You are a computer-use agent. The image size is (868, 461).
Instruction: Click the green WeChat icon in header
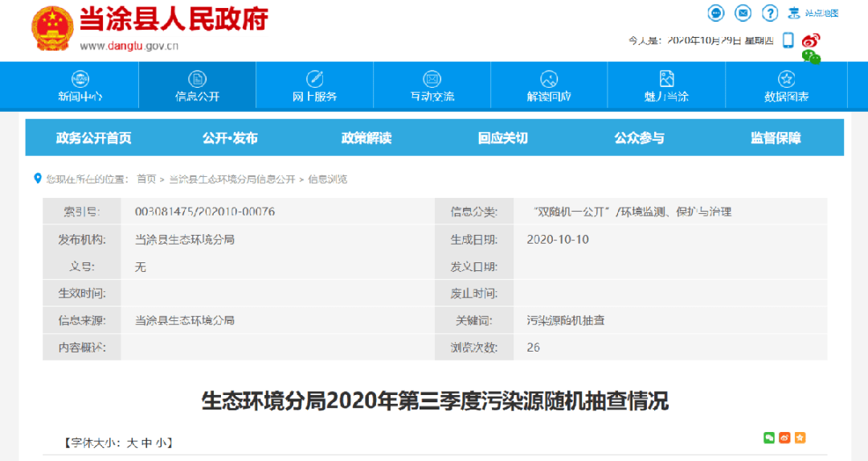(x=811, y=56)
